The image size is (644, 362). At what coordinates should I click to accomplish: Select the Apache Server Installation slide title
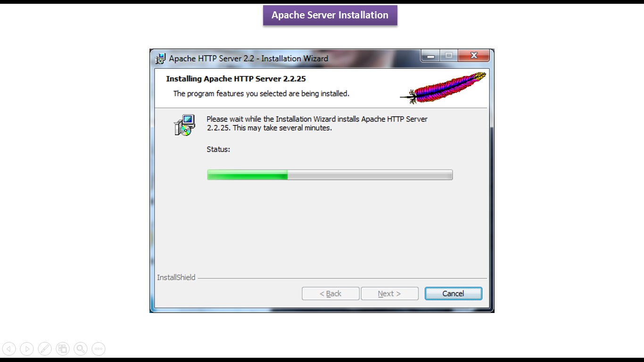[x=330, y=15]
